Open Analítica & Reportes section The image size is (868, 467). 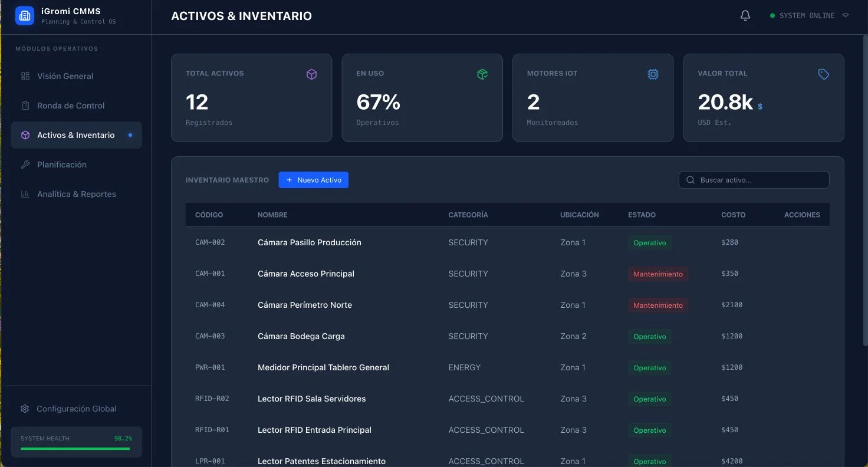click(76, 194)
